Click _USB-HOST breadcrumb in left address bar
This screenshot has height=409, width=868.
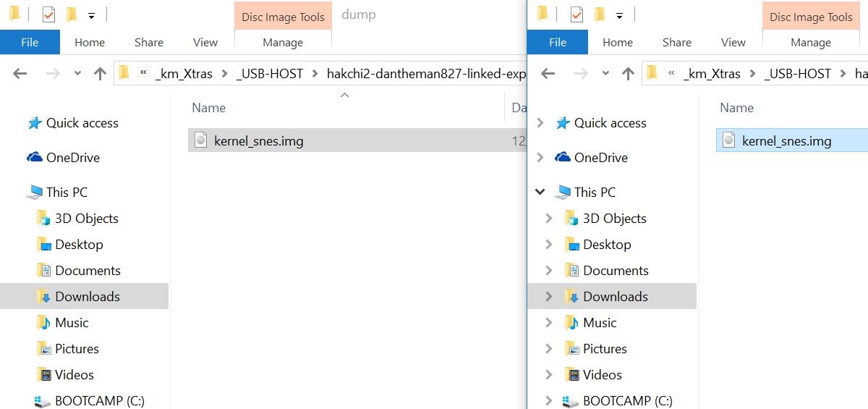click(x=270, y=73)
